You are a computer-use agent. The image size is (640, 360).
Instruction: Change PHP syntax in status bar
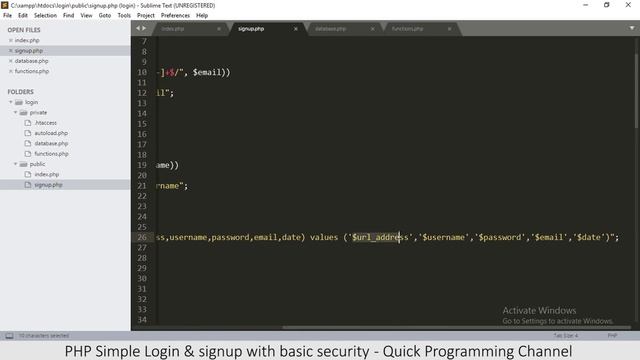point(612,336)
